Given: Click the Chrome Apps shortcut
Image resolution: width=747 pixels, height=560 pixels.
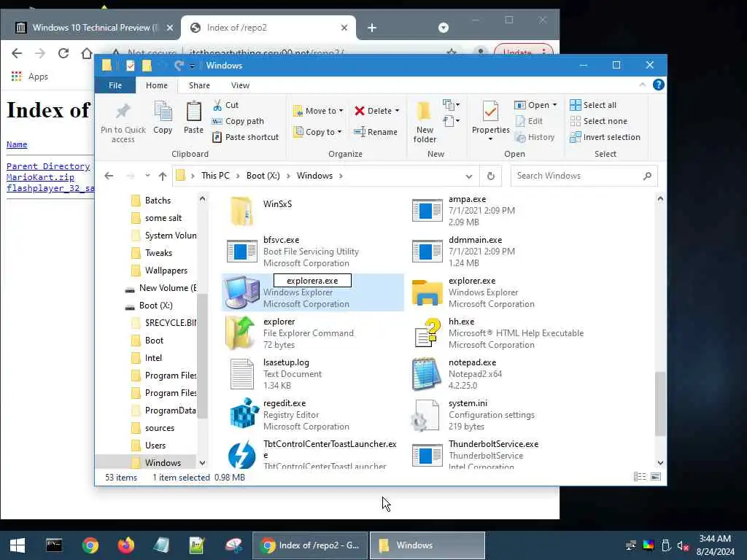Looking at the screenshot, I should [29, 76].
